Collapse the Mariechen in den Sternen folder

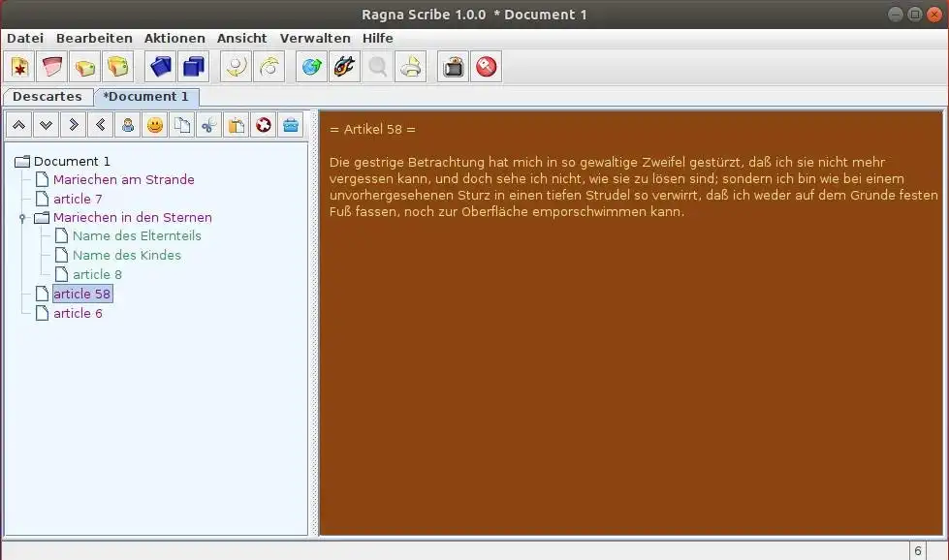22,218
